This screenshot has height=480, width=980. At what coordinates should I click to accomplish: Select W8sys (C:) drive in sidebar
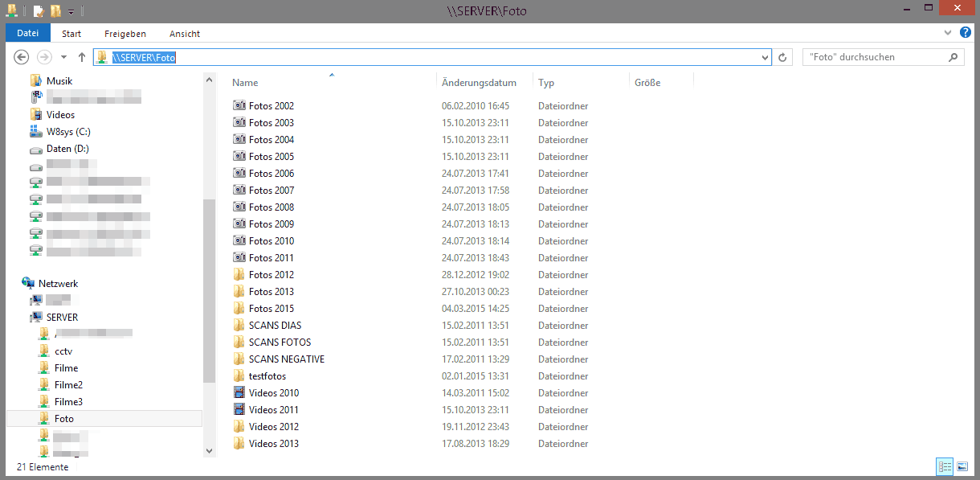click(68, 131)
